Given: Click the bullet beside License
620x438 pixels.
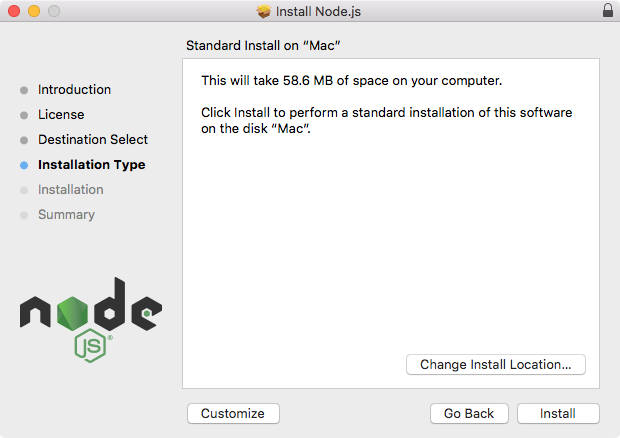Looking at the screenshot, I should pyautogui.click(x=24, y=115).
